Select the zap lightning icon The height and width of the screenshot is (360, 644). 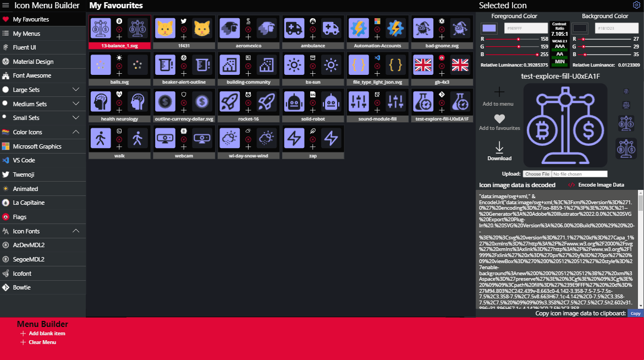click(294, 138)
